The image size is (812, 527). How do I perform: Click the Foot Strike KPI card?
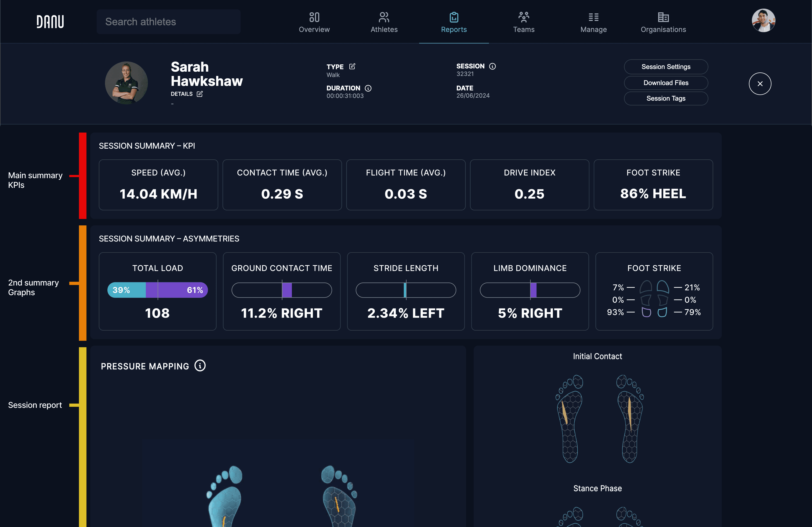(x=653, y=185)
